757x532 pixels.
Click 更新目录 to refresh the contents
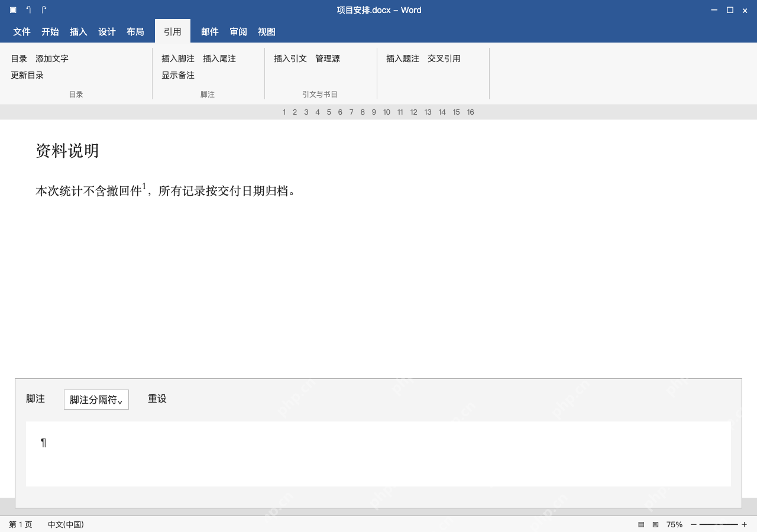click(27, 75)
